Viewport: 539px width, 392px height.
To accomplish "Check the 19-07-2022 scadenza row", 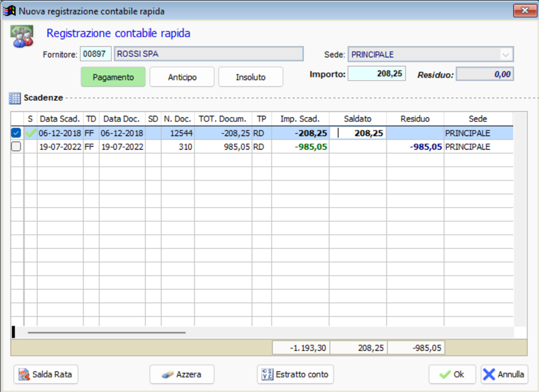I will (x=16, y=146).
